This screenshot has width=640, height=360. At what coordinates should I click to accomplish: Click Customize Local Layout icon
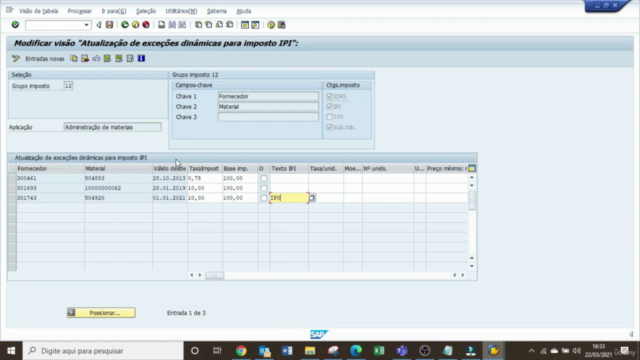[x=282, y=25]
